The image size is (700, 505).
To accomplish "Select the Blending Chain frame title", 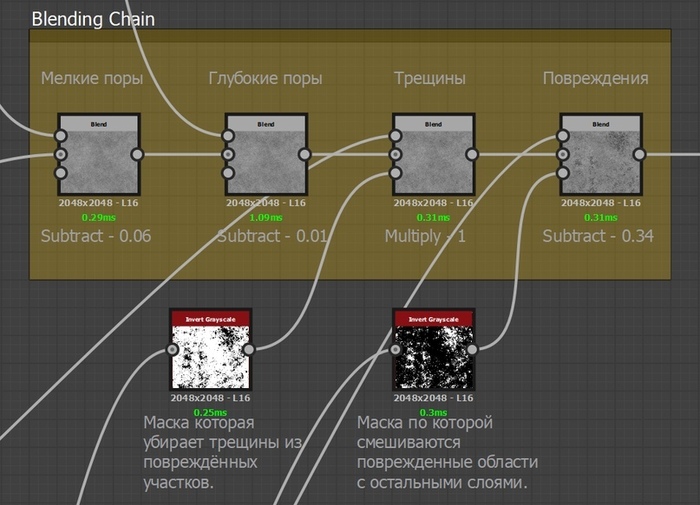I will (93, 19).
